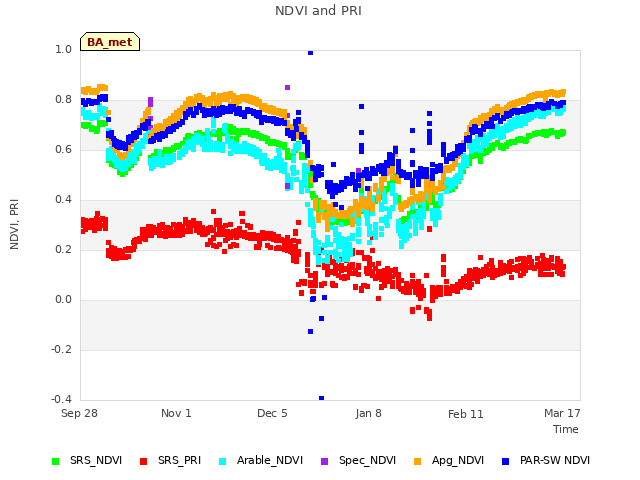Toggle the Apg_NDVI legend label
The height and width of the screenshot is (480, 640).
coord(458,460)
